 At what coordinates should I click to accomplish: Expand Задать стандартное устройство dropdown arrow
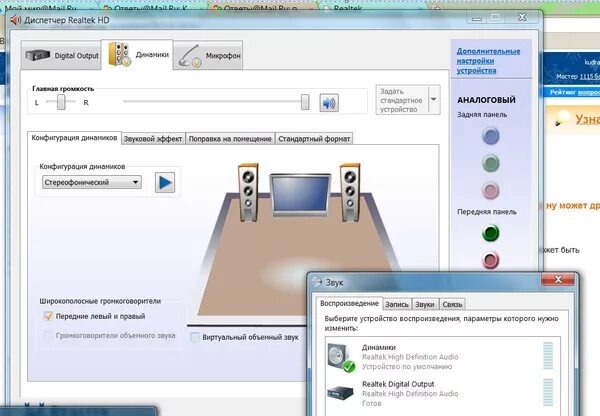pyautogui.click(x=434, y=99)
